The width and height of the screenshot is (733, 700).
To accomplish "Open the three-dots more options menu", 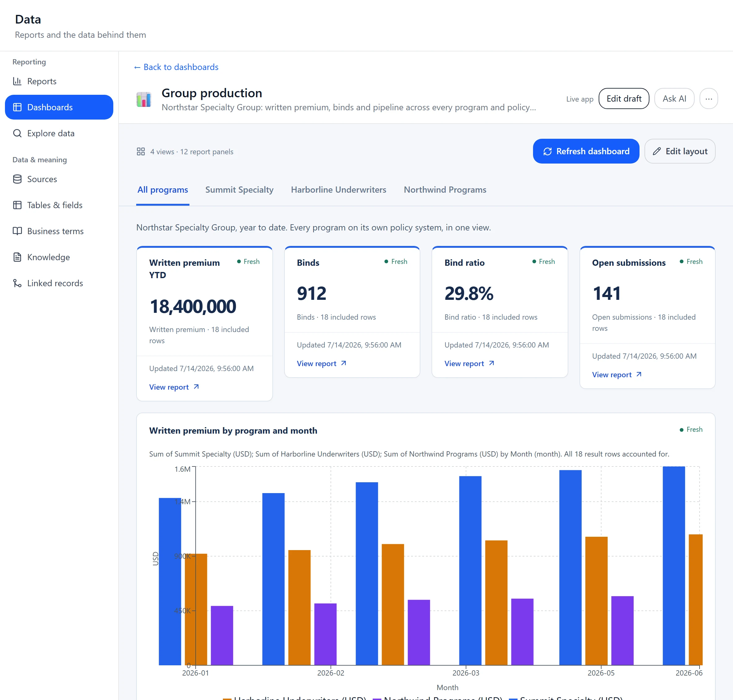I will click(709, 99).
